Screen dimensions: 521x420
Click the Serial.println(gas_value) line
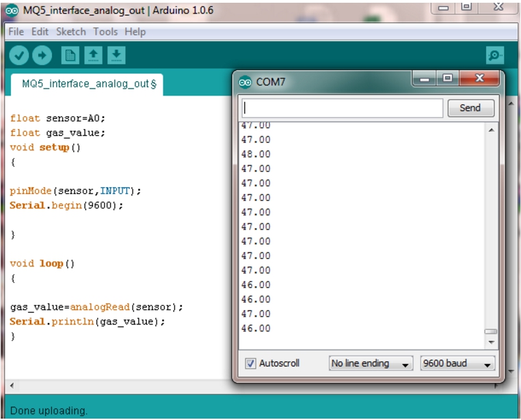click(88, 322)
